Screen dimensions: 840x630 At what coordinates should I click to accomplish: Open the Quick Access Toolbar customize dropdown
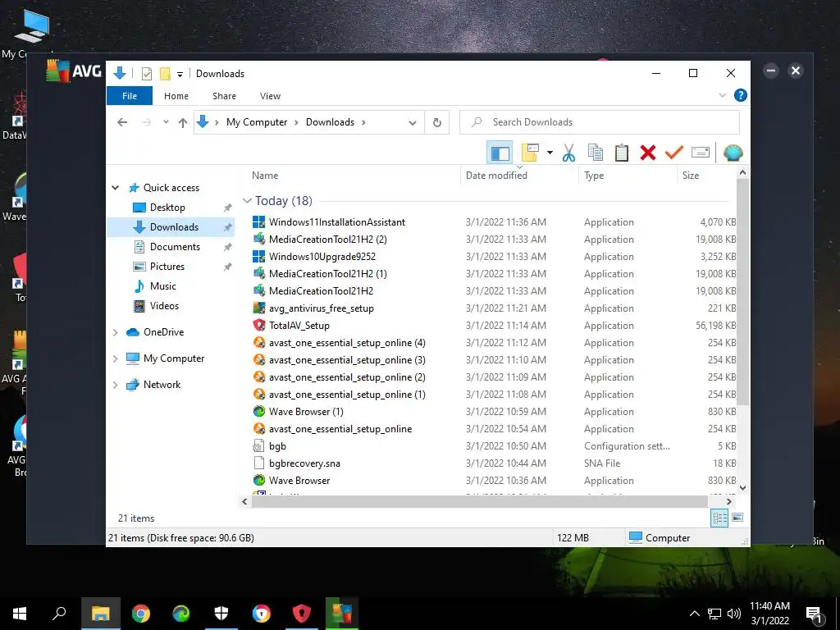click(180, 74)
